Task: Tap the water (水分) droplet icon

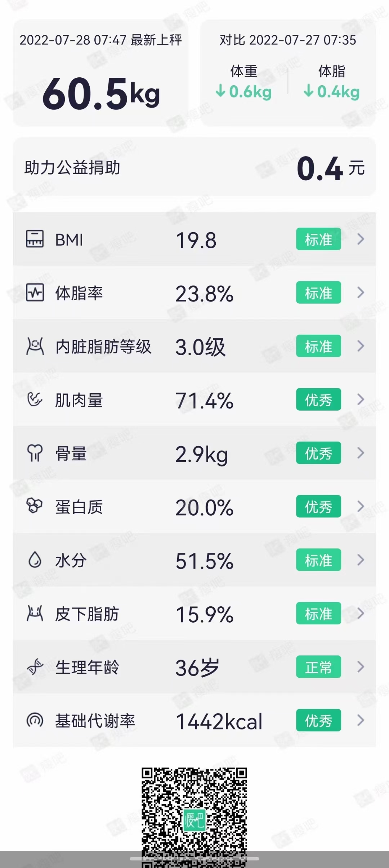Action: tap(35, 560)
